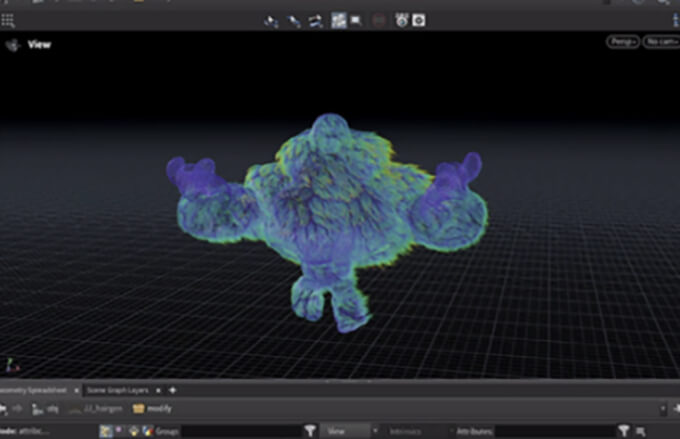Toggle the highlighted viewport toolbar button

coord(338,20)
